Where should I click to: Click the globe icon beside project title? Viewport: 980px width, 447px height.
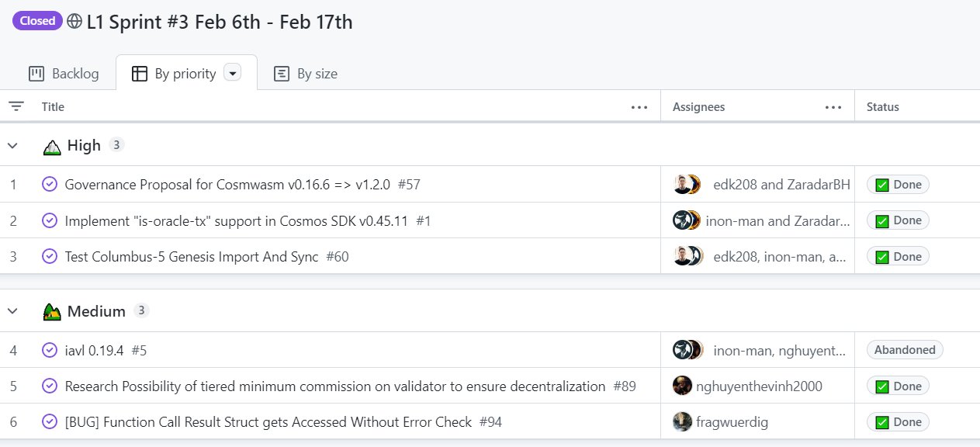click(74, 22)
